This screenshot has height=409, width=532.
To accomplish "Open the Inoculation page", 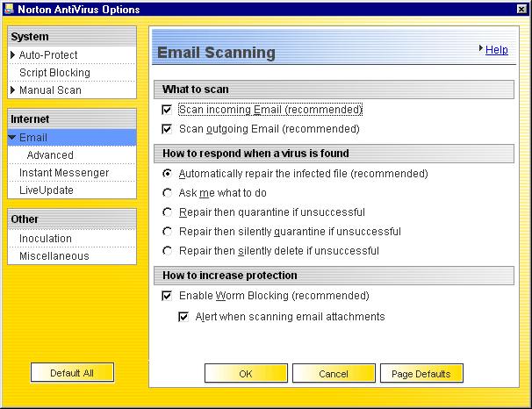I will pyautogui.click(x=46, y=239).
